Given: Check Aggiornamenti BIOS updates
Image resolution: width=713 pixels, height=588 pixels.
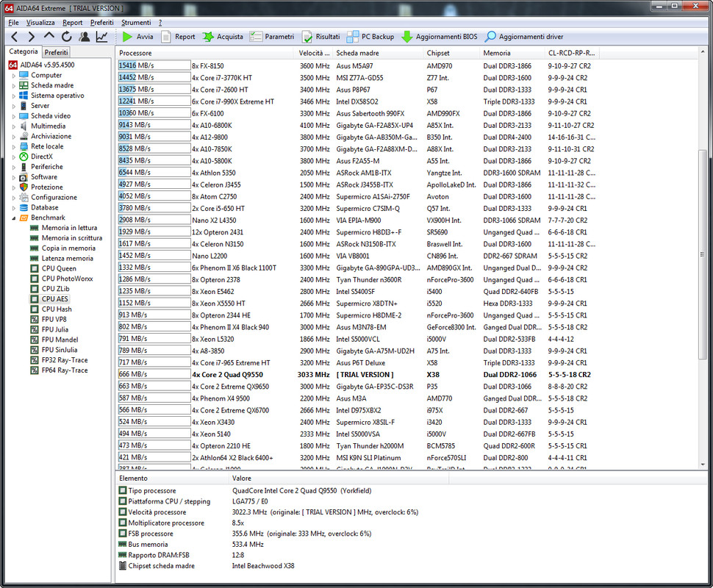Looking at the screenshot, I should click(x=440, y=37).
